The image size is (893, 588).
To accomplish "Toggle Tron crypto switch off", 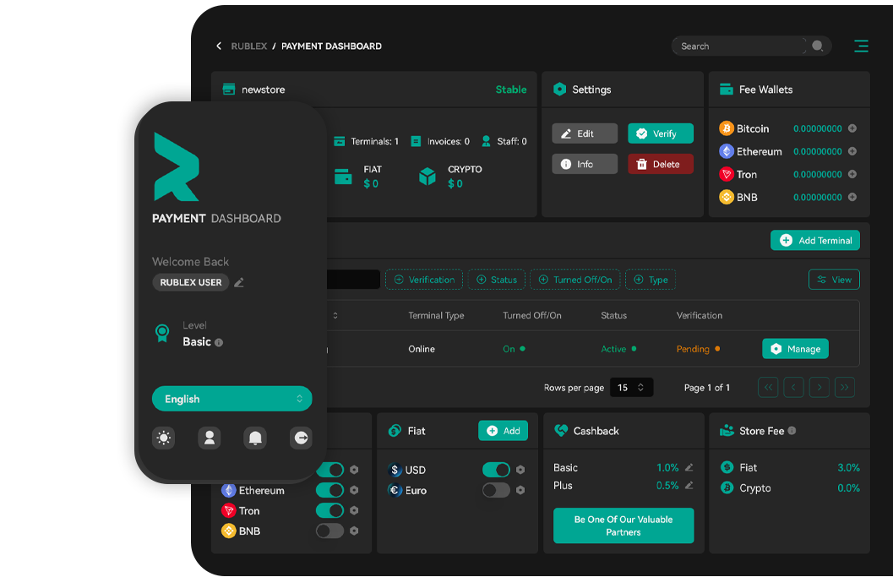I will [329, 510].
